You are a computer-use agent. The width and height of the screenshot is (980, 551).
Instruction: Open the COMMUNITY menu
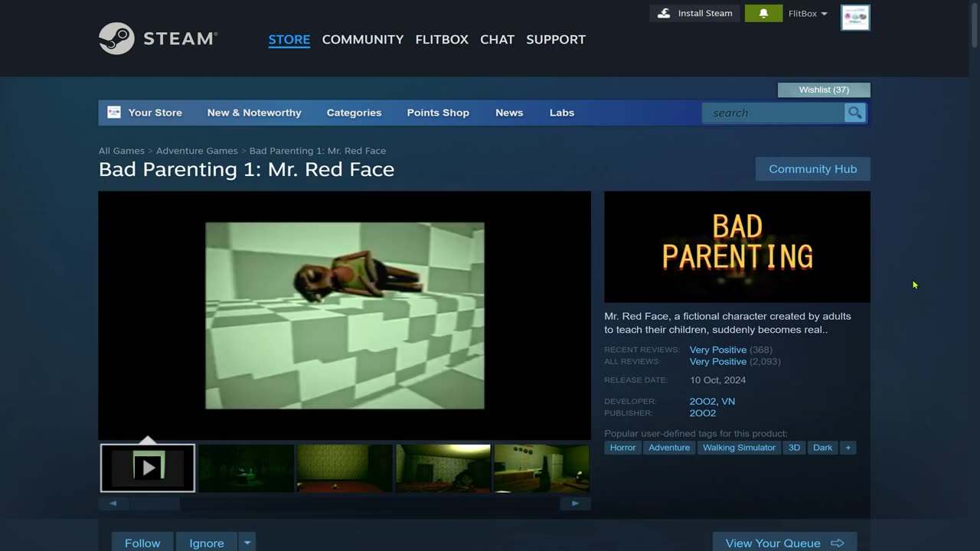tap(363, 39)
